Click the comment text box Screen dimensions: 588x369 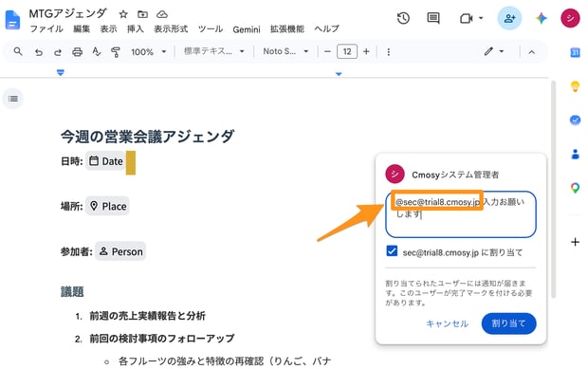(461, 214)
